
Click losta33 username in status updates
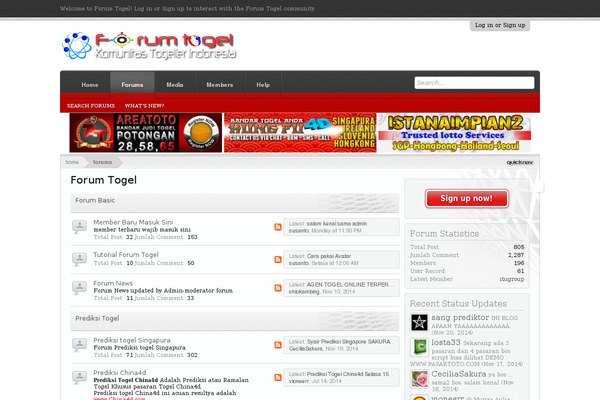pyautogui.click(x=446, y=342)
